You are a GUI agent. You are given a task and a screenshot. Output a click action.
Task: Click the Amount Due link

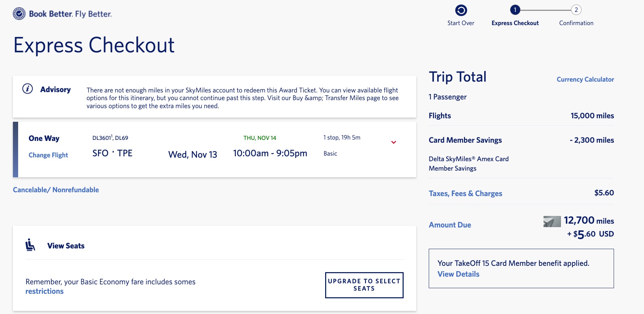pos(450,225)
